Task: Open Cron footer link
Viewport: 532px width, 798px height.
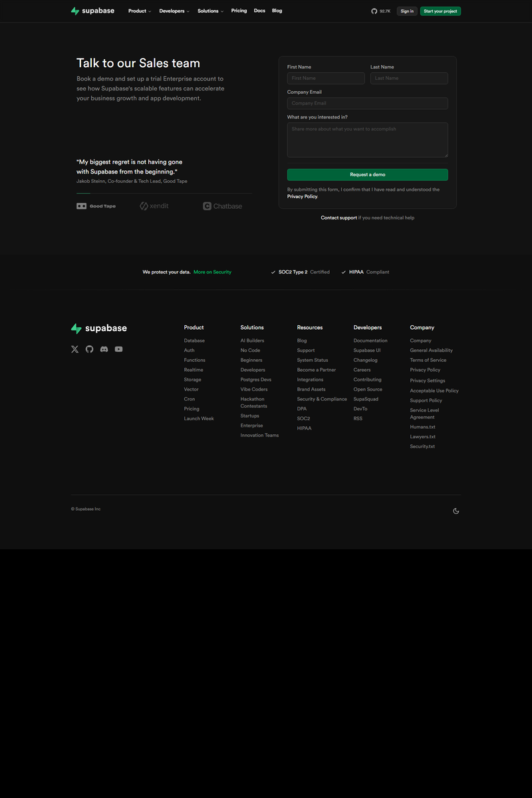Action: 190,399
